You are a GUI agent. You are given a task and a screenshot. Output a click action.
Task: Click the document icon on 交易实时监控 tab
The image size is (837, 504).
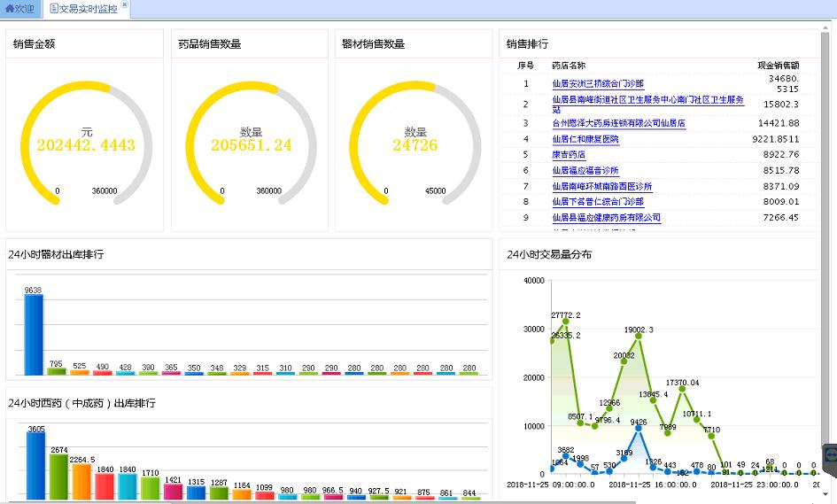point(54,9)
